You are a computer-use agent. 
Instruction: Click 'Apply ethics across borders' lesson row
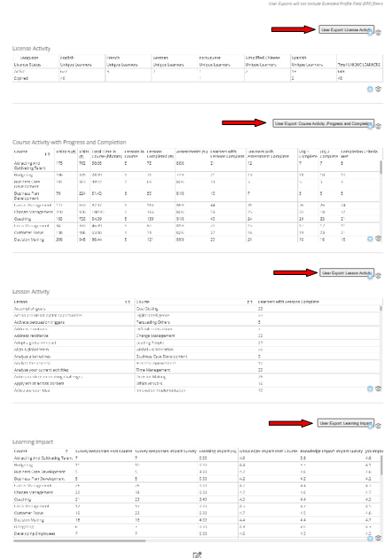[39, 383]
